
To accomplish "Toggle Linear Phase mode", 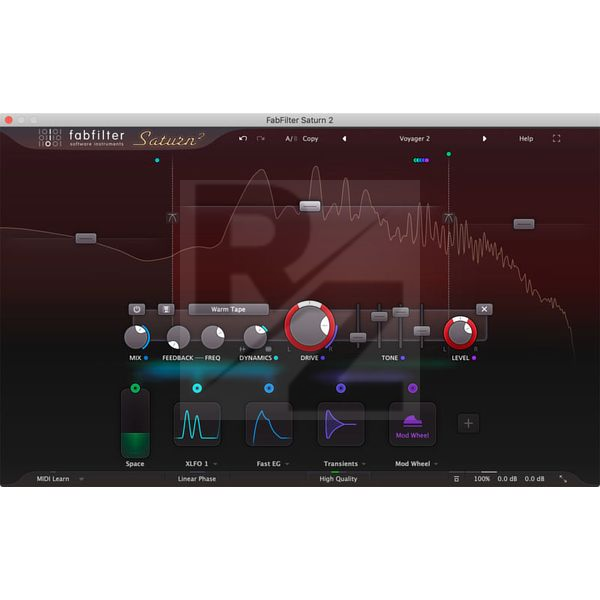I will (x=197, y=479).
